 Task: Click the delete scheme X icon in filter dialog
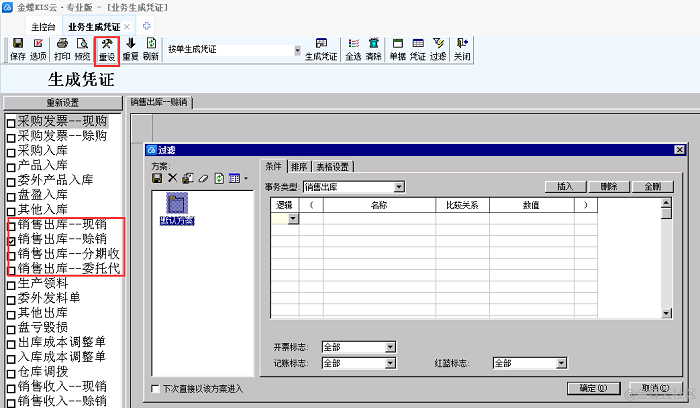click(172, 178)
